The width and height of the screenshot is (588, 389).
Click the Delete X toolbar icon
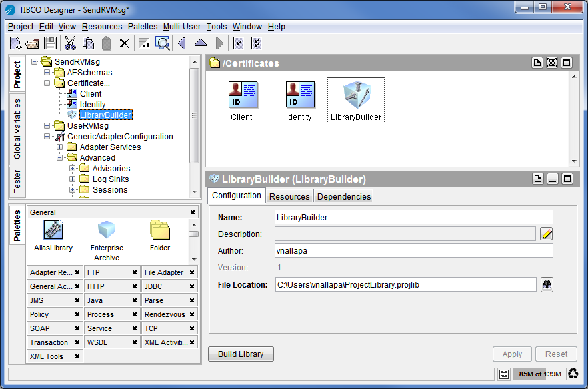(x=124, y=43)
